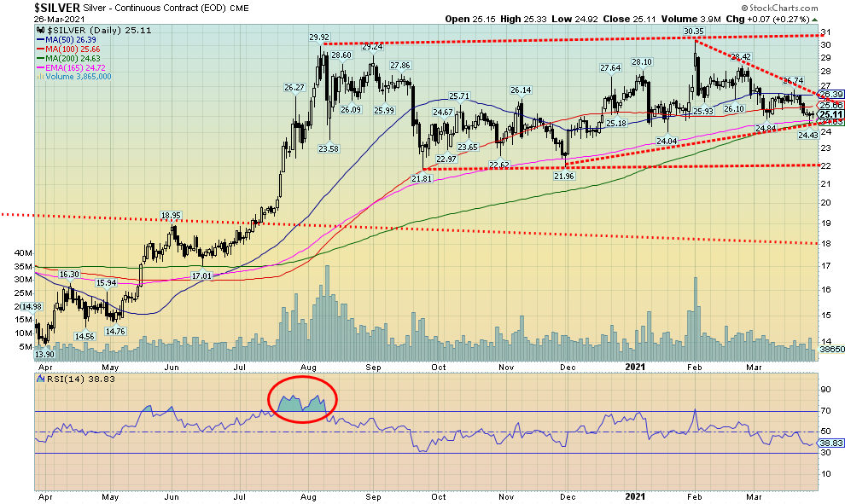Click the RSI(14) 38.83 indicator label
Screen dimensions: 845x504
tap(74, 376)
